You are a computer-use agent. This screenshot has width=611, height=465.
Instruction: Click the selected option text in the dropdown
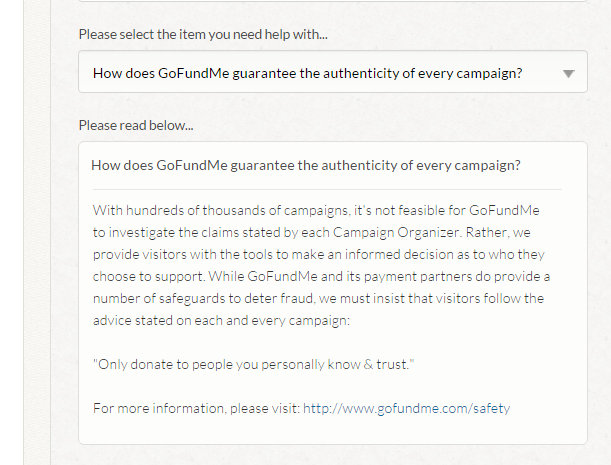point(307,73)
